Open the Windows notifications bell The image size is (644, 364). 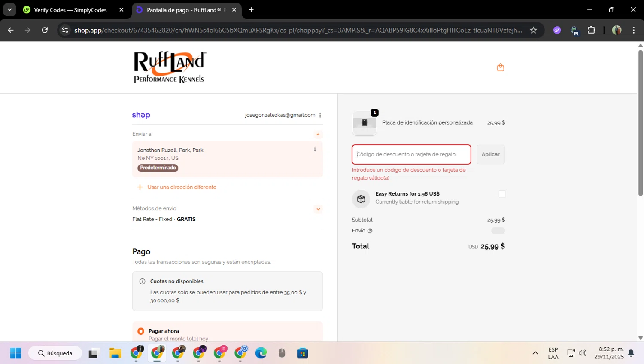pos(631,353)
